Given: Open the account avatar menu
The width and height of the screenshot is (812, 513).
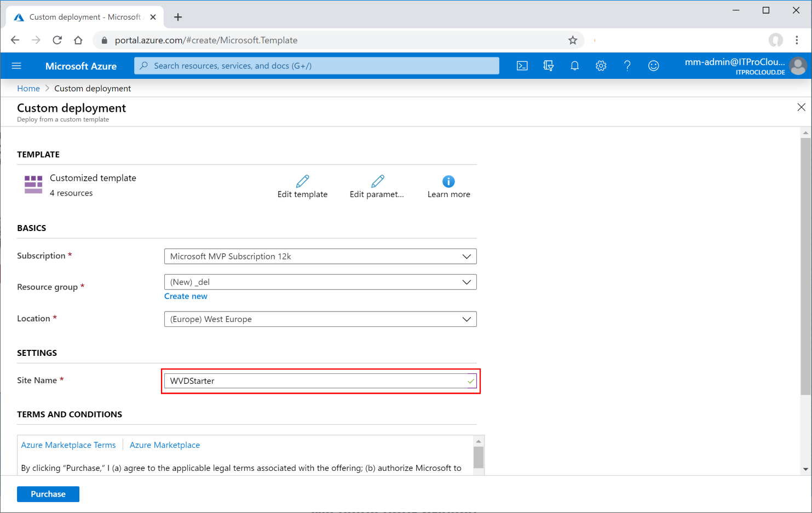Looking at the screenshot, I should point(798,66).
